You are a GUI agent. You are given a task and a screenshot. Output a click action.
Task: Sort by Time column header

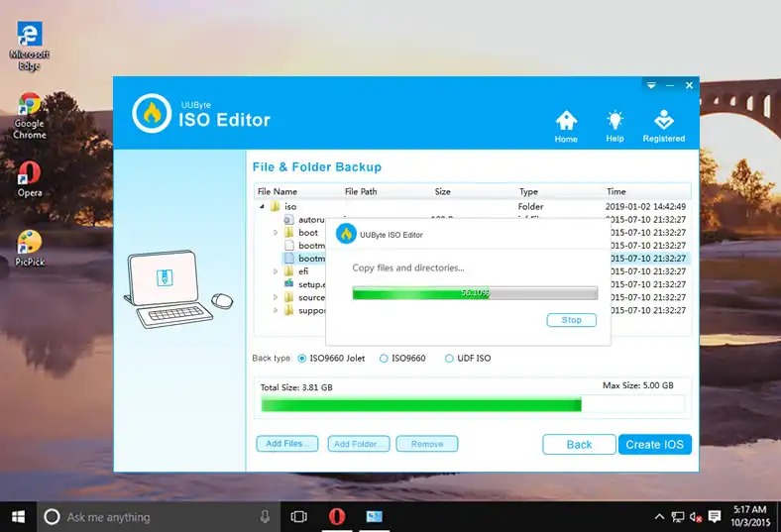[x=616, y=191]
